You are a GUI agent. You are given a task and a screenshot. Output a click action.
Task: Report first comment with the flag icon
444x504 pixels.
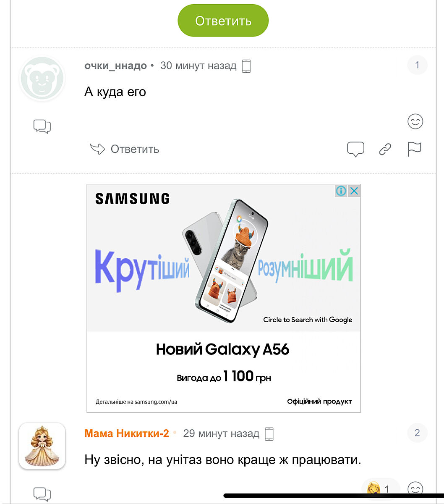click(x=414, y=149)
